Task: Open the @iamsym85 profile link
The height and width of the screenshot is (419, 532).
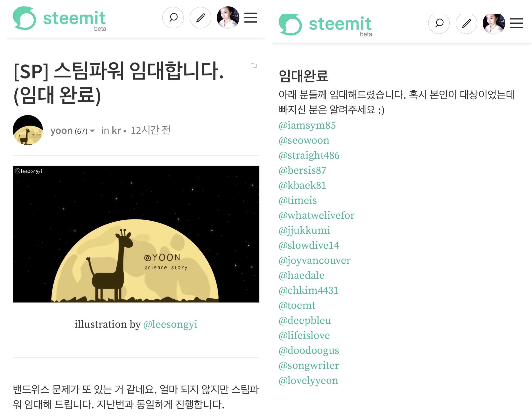Action: point(307,125)
